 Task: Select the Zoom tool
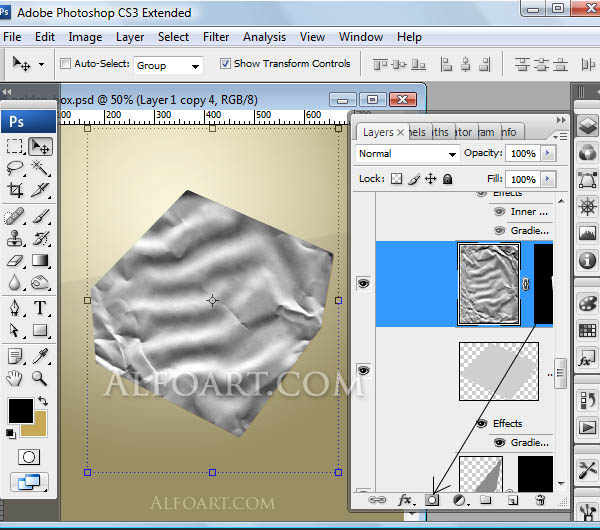(40, 378)
